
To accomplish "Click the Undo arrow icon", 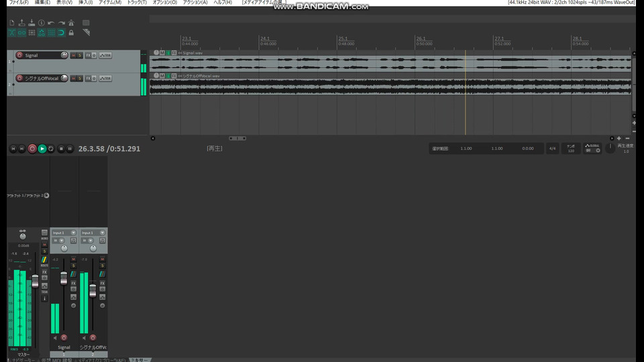I will click(x=52, y=23).
